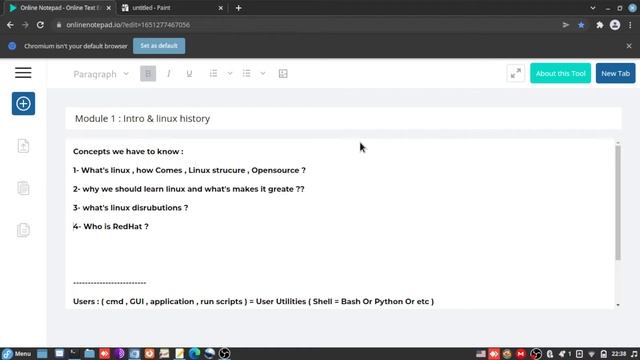
Task: Apply numbered list formatting
Action: pyautogui.click(x=213, y=73)
